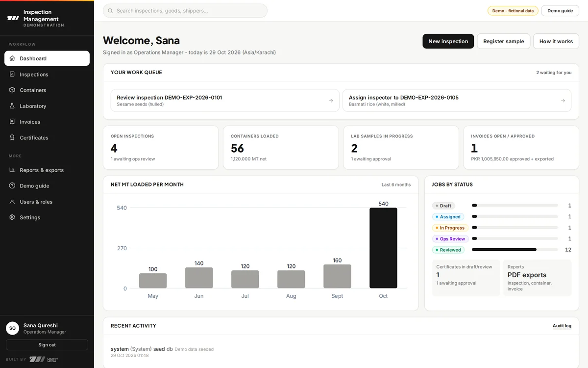Click the May bar in the chart
The image size is (588, 368).
coord(153,281)
